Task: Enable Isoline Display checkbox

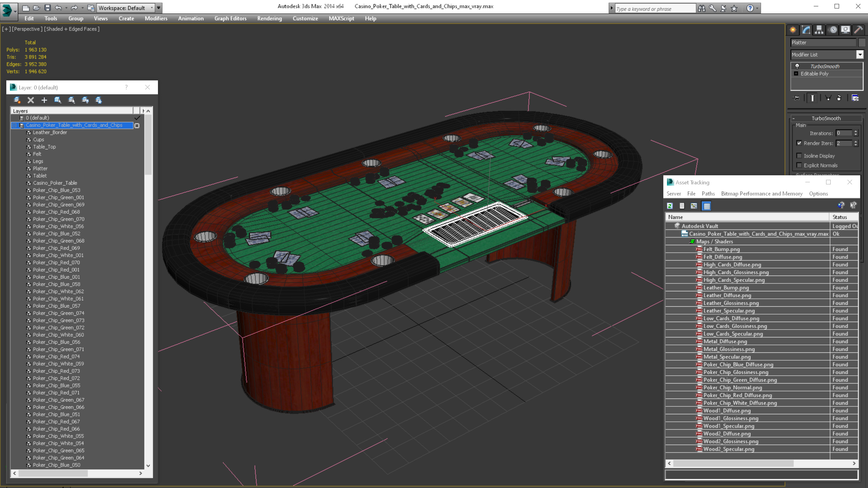Action: [x=799, y=156]
